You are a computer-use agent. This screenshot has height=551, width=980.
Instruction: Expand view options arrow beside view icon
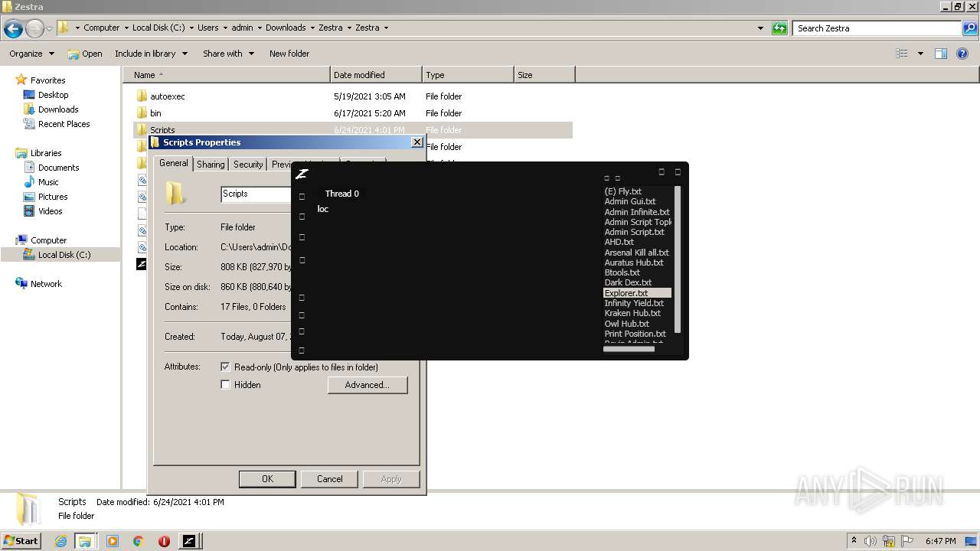point(920,54)
